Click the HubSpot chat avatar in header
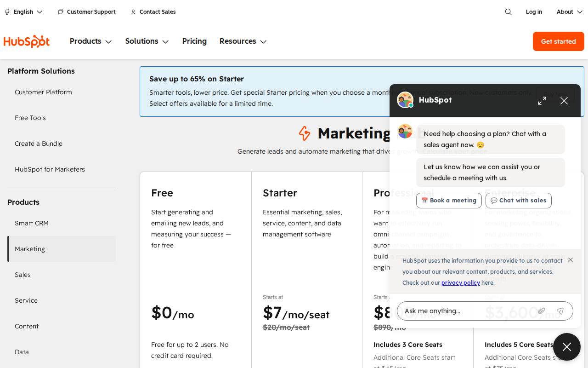588x368 pixels. 405,100
